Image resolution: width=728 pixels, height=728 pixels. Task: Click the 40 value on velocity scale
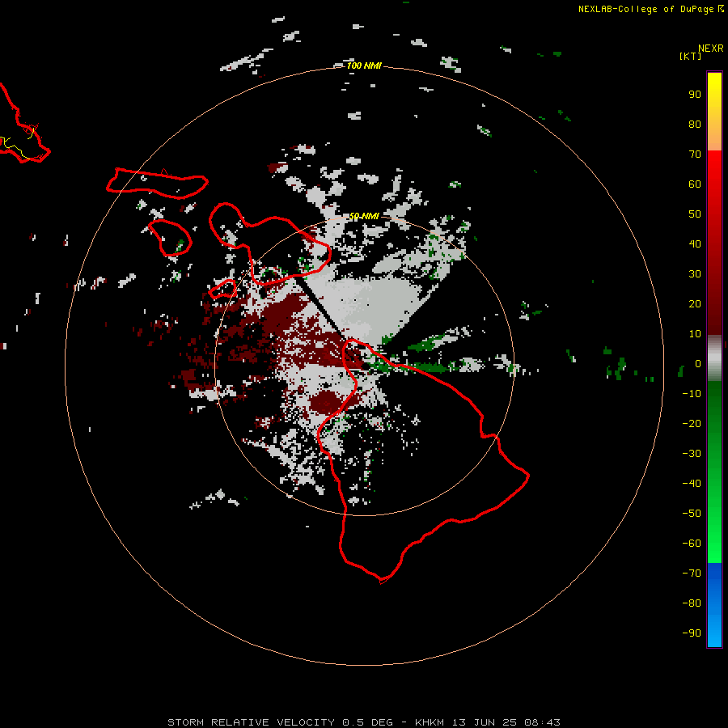pyautogui.click(x=695, y=243)
